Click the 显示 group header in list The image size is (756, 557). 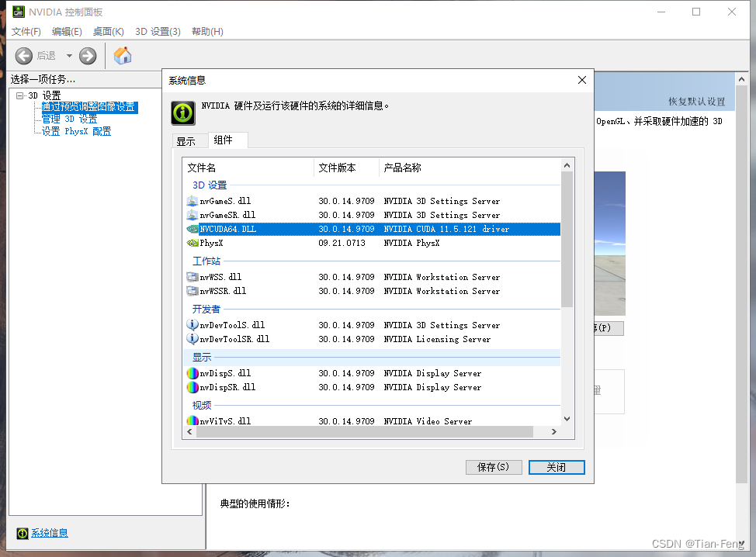pos(202,358)
